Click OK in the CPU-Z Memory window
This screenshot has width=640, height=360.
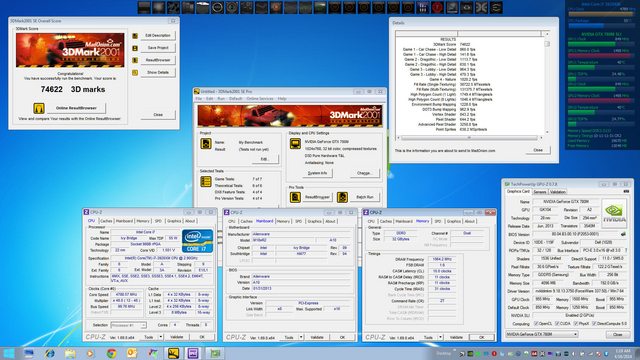click(x=481, y=338)
